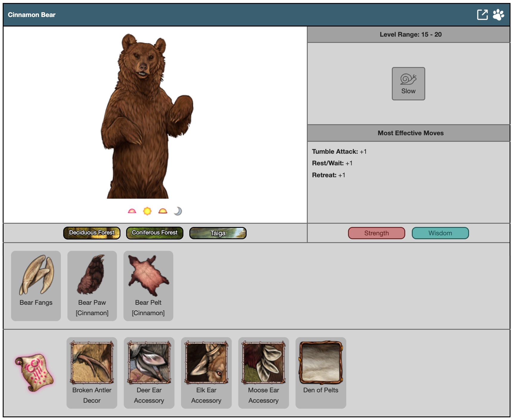The height and width of the screenshot is (420, 512).
Task: Open the Deciduous Forest biome tag
Action: click(92, 233)
